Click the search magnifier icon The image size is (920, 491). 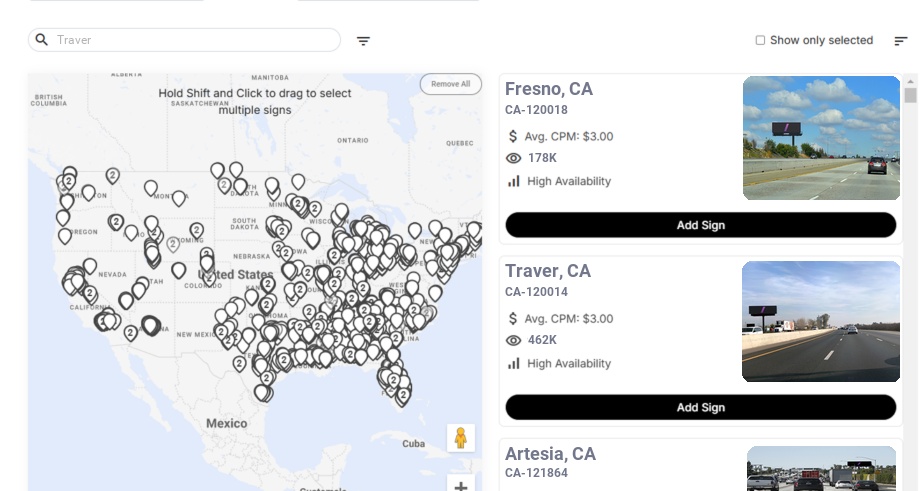click(42, 40)
